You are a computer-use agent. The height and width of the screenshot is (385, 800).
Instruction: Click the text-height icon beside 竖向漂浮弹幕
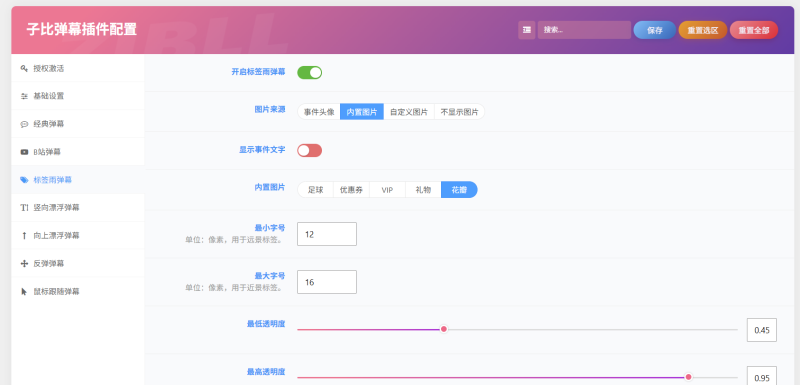24,208
